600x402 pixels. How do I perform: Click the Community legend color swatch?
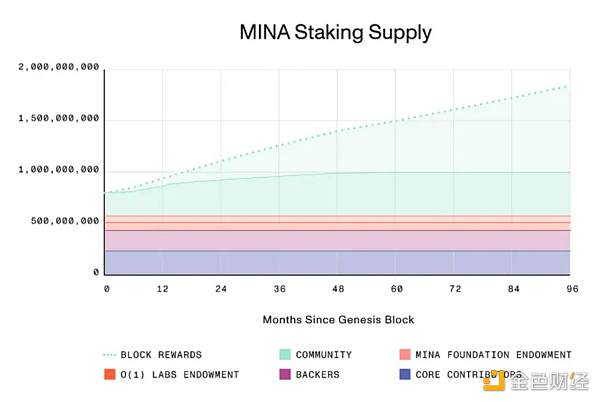(x=284, y=354)
